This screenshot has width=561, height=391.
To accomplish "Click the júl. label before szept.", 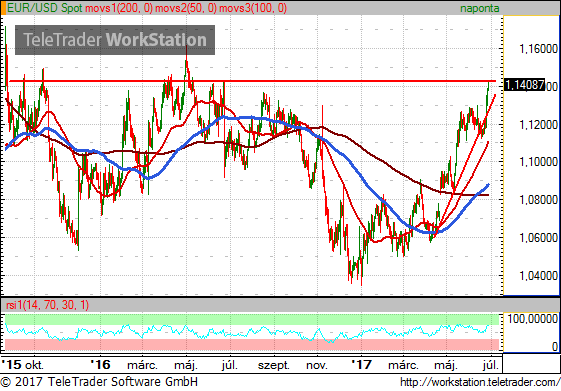I will (230, 365).
